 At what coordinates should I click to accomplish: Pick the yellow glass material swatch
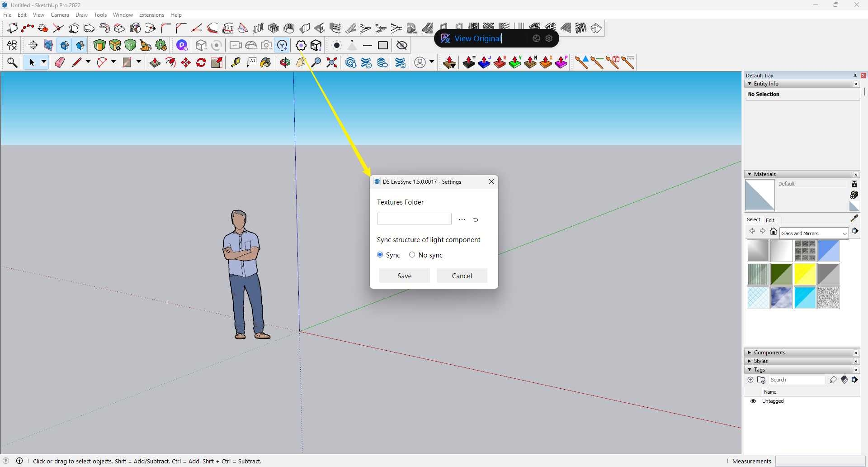(x=805, y=274)
